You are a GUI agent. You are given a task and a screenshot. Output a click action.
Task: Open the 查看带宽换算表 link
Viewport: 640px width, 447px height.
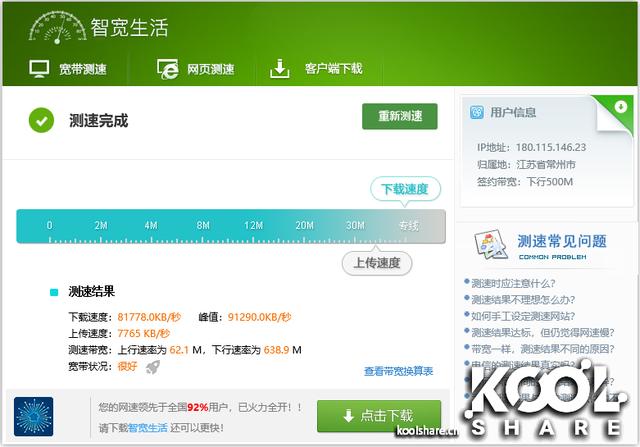point(398,371)
